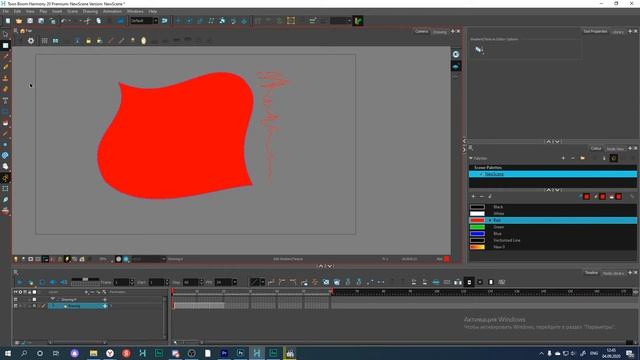
Task: Click the colour dropper icon beside swatch buttons
Action: pyautogui.click(x=580, y=197)
